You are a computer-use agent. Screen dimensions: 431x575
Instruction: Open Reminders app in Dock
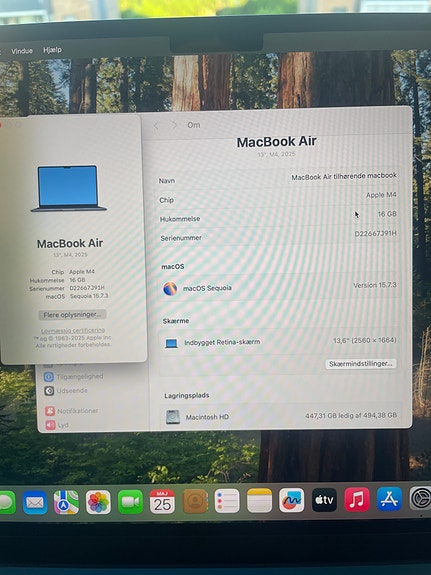[227, 501]
